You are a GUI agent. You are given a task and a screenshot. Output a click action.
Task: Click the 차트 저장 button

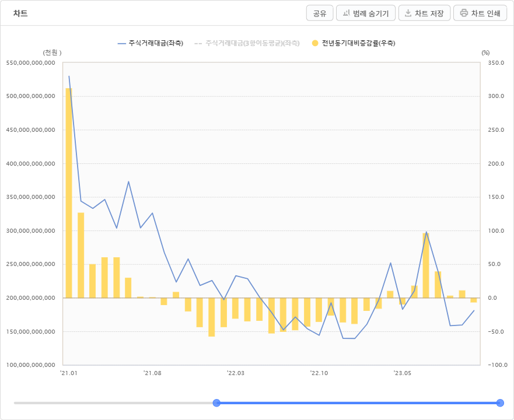[x=425, y=13]
